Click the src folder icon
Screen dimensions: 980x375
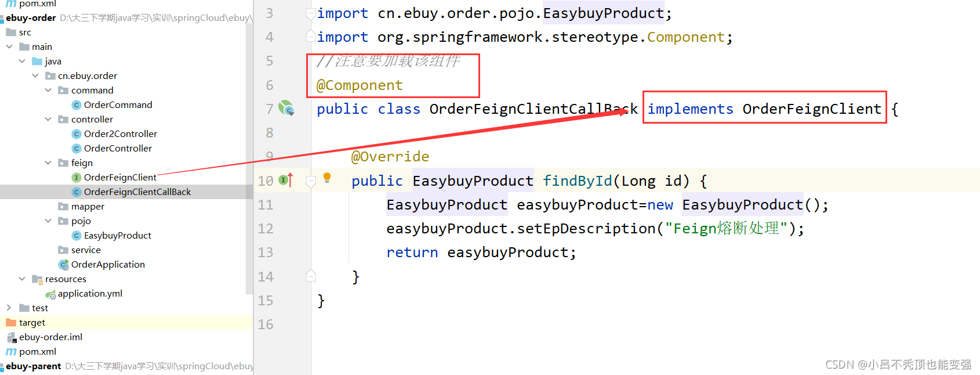pyautogui.click(x=11, y=33)
